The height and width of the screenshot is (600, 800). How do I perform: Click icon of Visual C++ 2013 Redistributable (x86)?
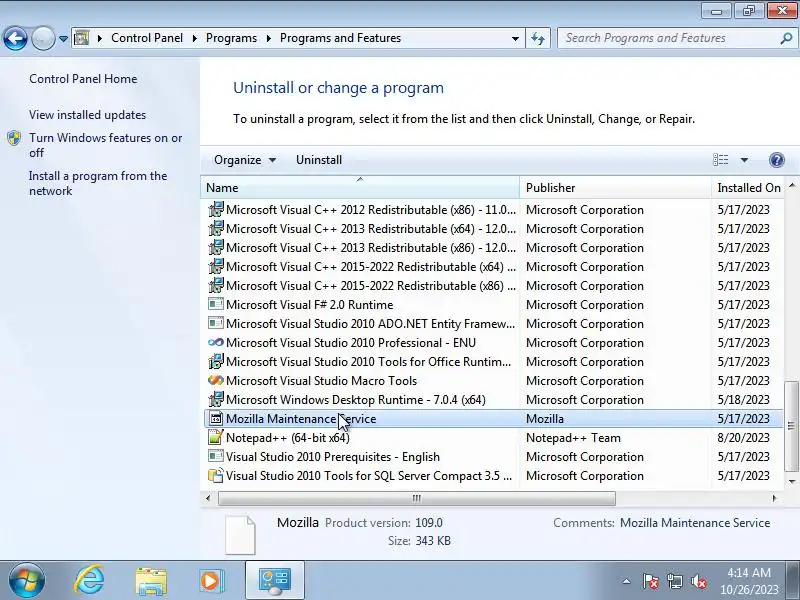(x=216, y=247)
